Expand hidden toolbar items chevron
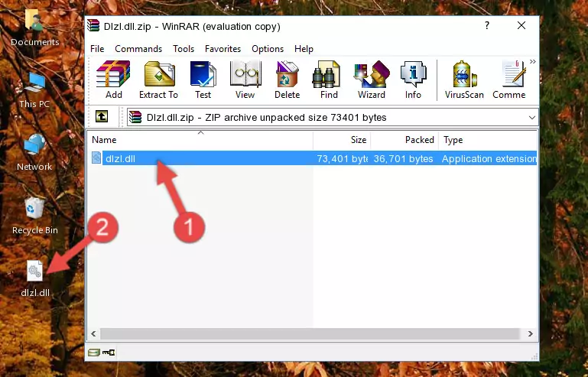Image resolution: width=588 pixels, height=377 pixels. point(532,61)
